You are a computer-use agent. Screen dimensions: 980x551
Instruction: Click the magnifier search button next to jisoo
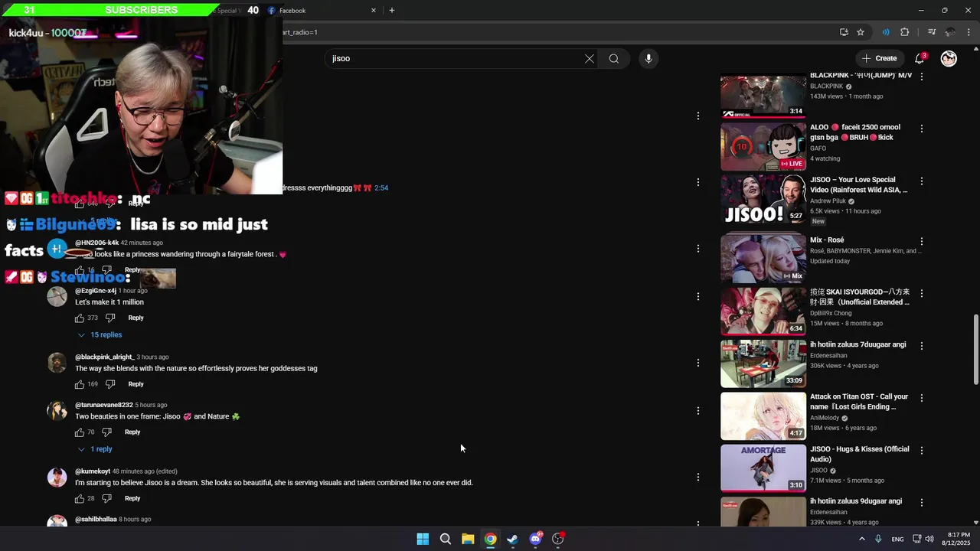pyautogui.click(x=614, y=58)
